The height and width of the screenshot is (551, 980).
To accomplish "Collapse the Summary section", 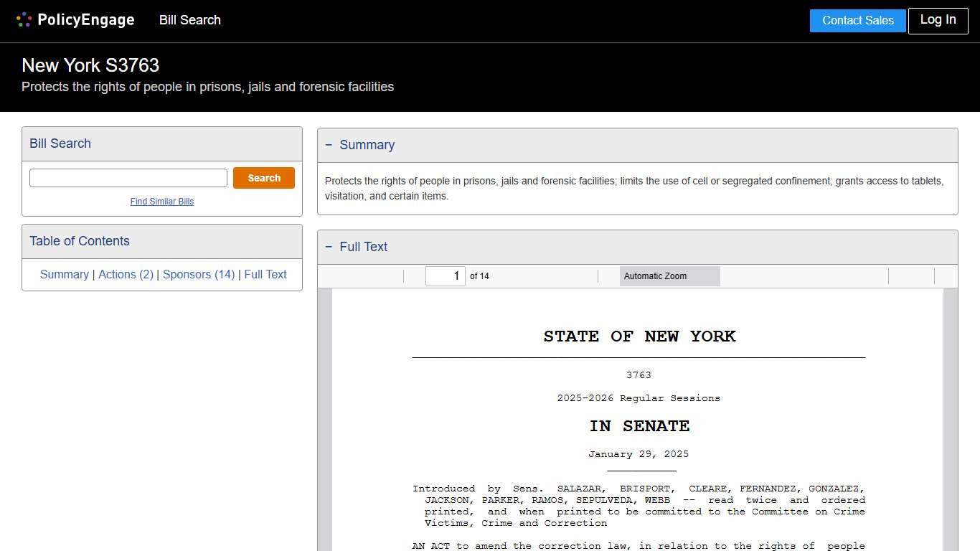I will point(329,145).
